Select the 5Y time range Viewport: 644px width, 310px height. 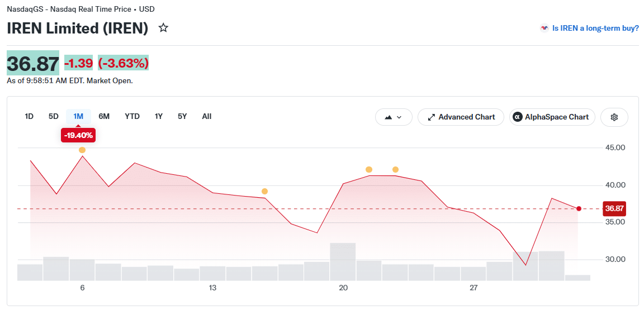(182, 116)
